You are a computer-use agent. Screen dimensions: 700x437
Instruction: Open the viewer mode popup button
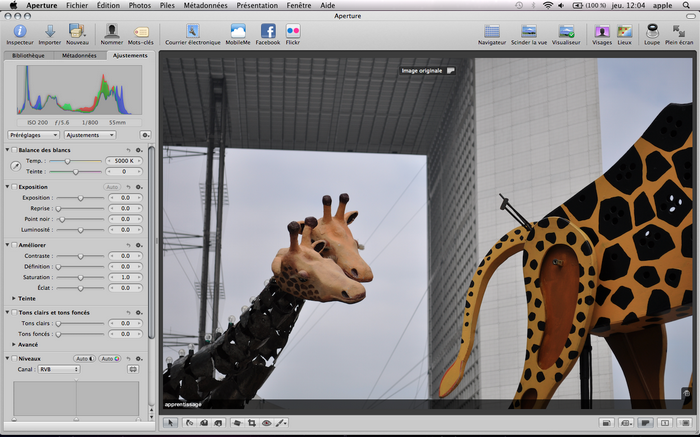click(626, 423)
